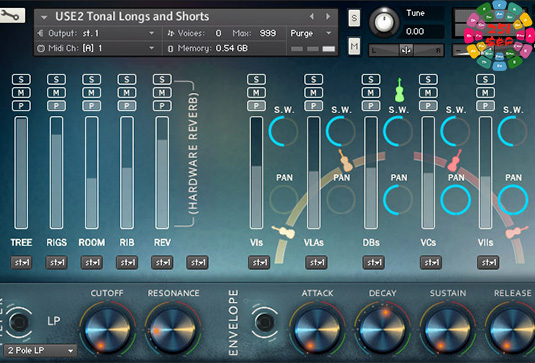The height and width of the screenshot is (363, 535).
Task: Purge the ROOM microphone samples
Action: point(91,106)
